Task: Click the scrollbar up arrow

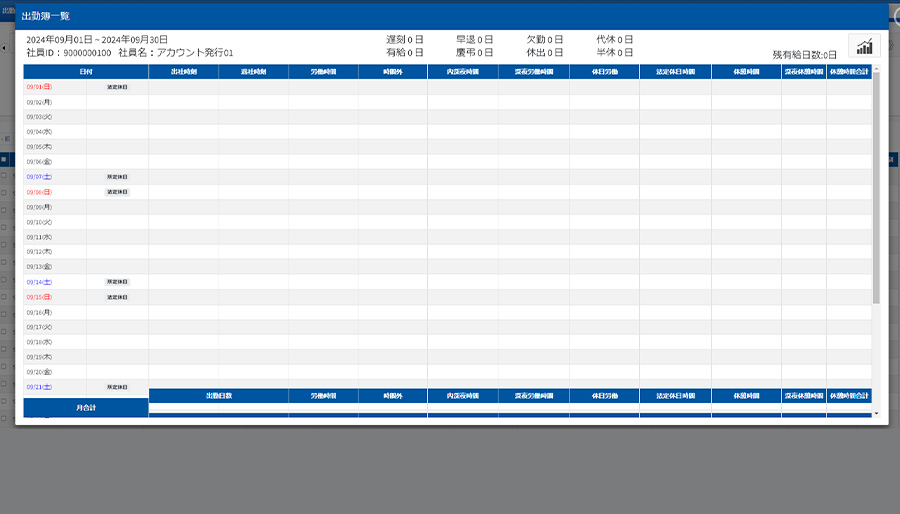Action: pos(876,70)
